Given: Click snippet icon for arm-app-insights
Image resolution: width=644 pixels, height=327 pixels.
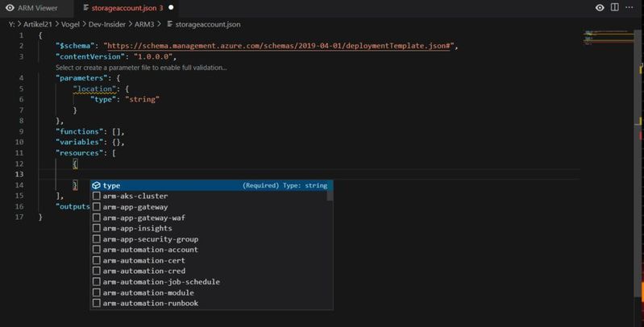Looking at the screenshot, I should point(97,229).
